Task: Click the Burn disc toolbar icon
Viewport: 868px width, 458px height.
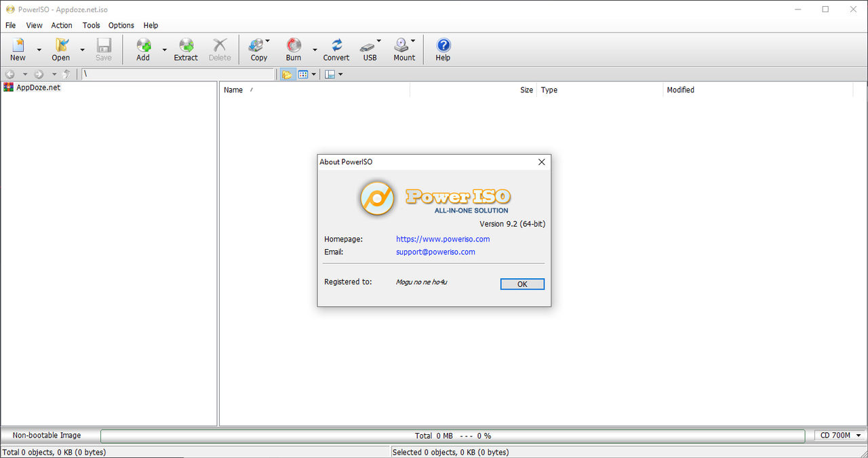Action: coord(294,45)
